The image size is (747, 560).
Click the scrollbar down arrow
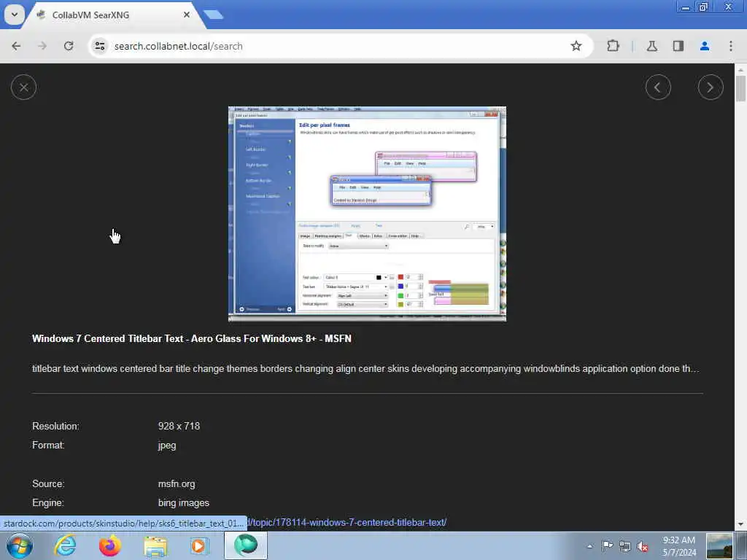tap(740, 524)
